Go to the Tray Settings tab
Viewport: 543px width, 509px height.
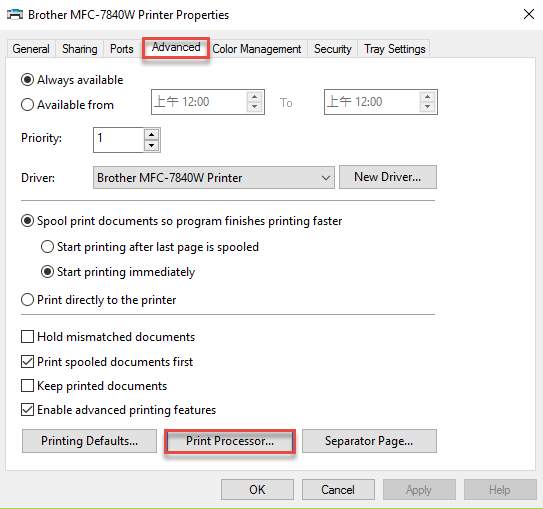394,49
